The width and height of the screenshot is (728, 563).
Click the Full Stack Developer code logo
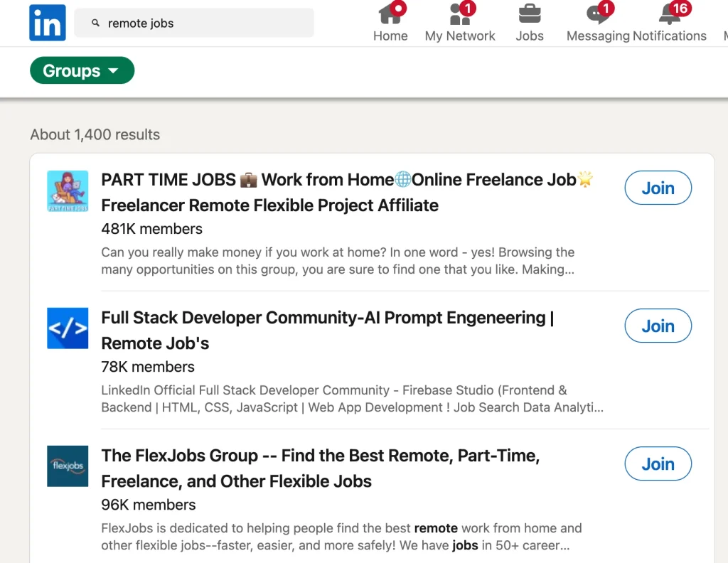click(x=68, y=328)
